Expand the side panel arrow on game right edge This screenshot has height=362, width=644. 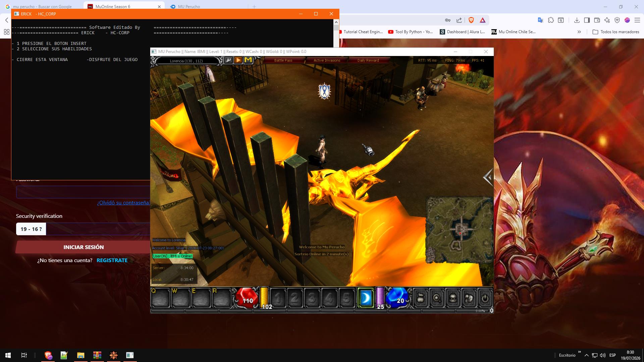[x=488, y=177]
